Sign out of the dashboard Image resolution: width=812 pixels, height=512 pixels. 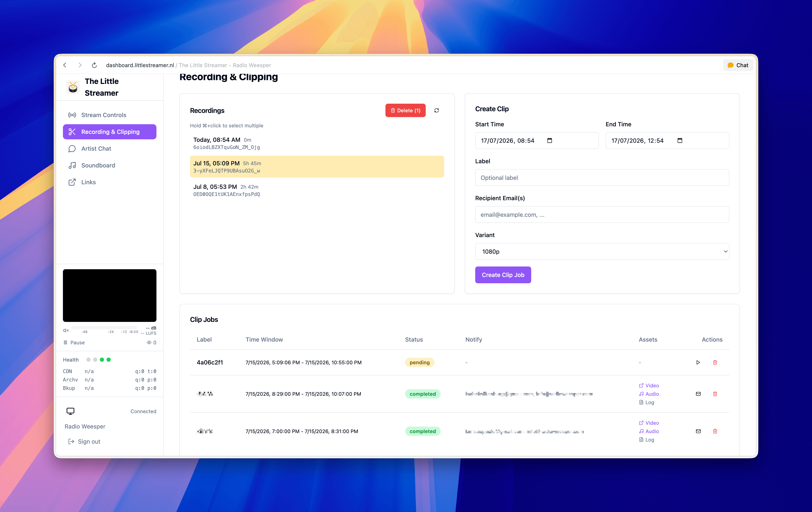(x=84, y=441)
